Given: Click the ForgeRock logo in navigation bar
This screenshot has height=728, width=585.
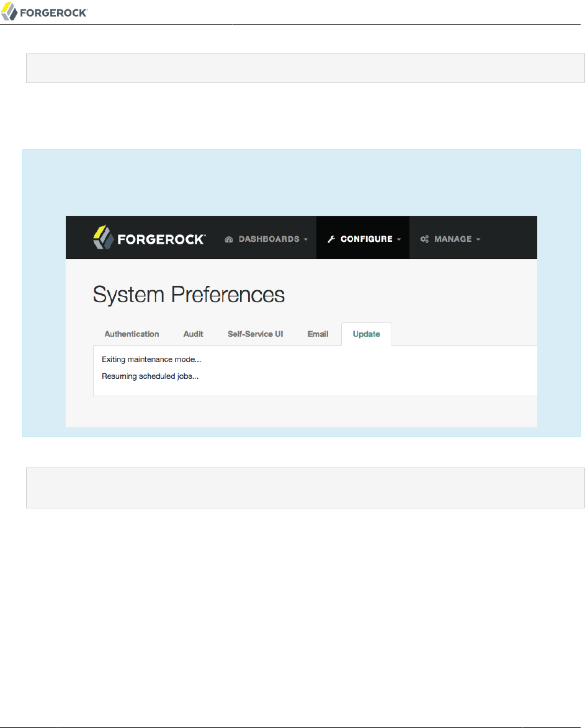Looking at the screenshot, I should [149, 237].
